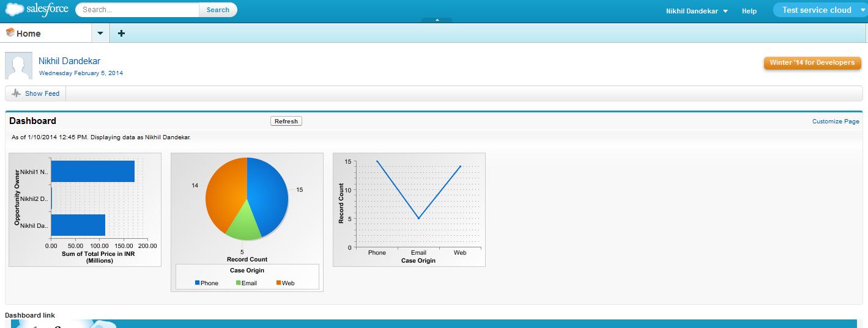
Task: Click the Search button
Action: [x=218, y=10]
